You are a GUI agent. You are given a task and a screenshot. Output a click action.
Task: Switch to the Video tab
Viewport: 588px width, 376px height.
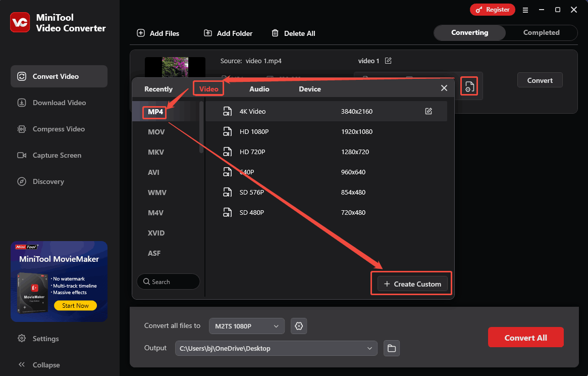[x=208, y=89]
